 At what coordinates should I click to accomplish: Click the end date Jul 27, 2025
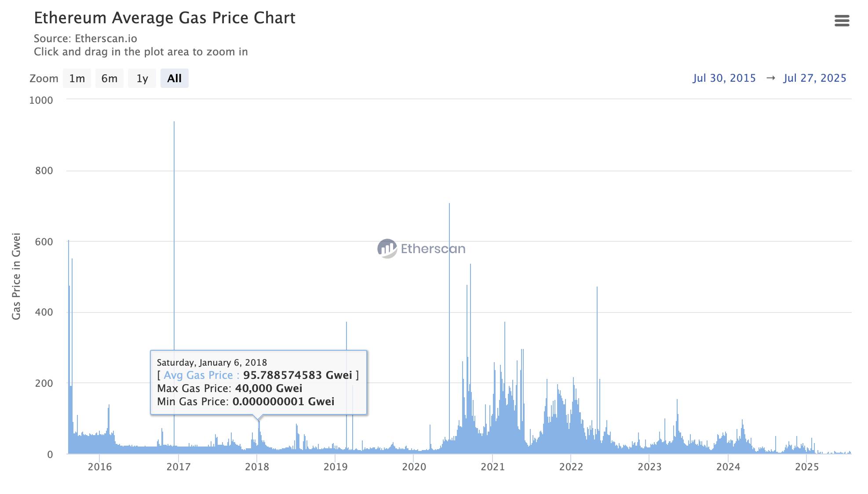815,78
